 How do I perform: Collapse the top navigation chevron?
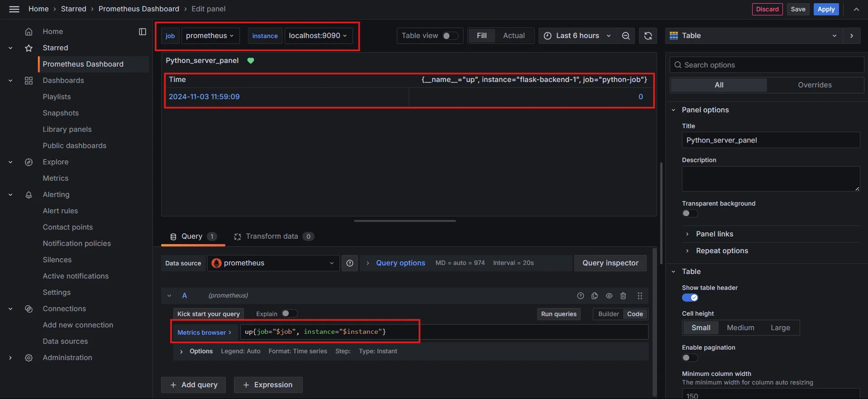coord(856,9)
